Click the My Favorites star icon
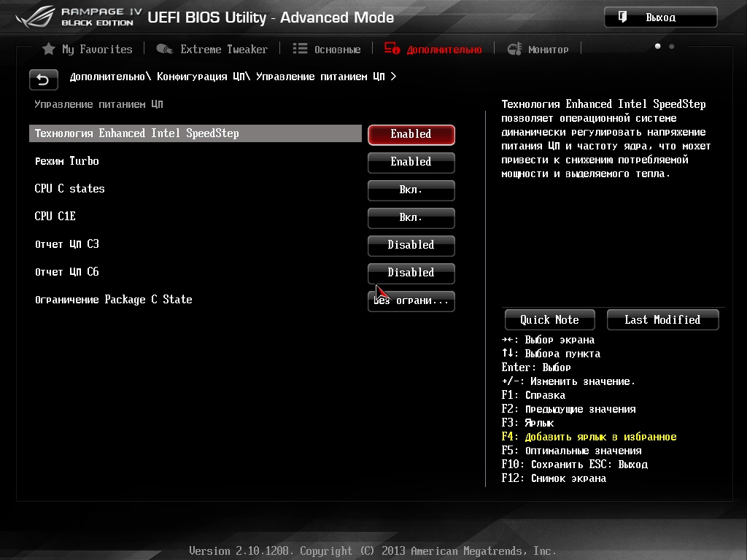The width and height of the screenshot is (747, 560). tap(48, 49)
